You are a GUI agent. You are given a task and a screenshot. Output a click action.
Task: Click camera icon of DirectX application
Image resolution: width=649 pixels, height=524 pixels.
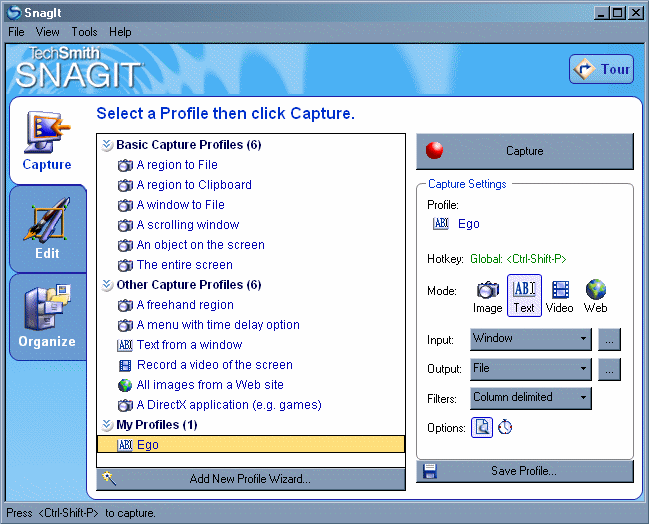pyautogui.click(x=125, y=405)
